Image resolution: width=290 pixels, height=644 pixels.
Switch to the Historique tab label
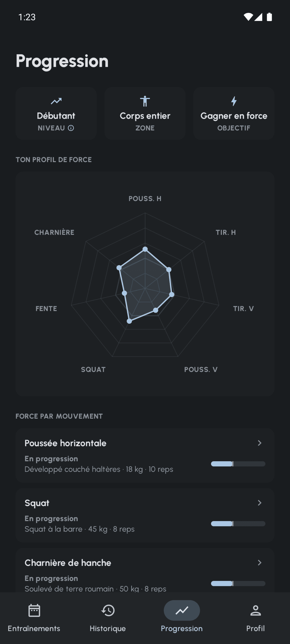(108, 628)
